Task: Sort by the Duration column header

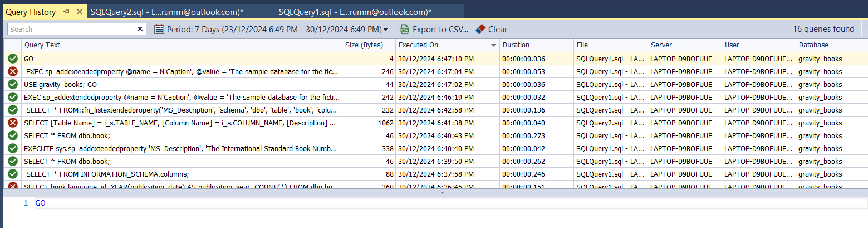Action: pyautogui.click(x=516, y=45)
